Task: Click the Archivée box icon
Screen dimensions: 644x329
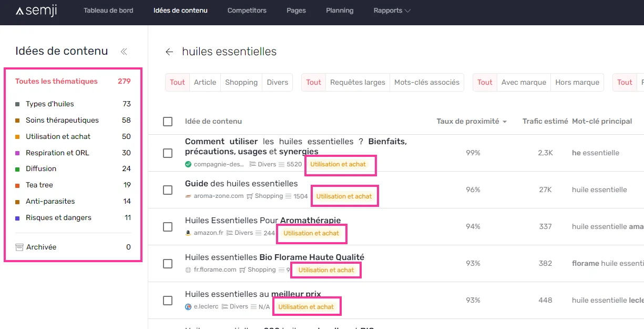Action: coord(19,247)
